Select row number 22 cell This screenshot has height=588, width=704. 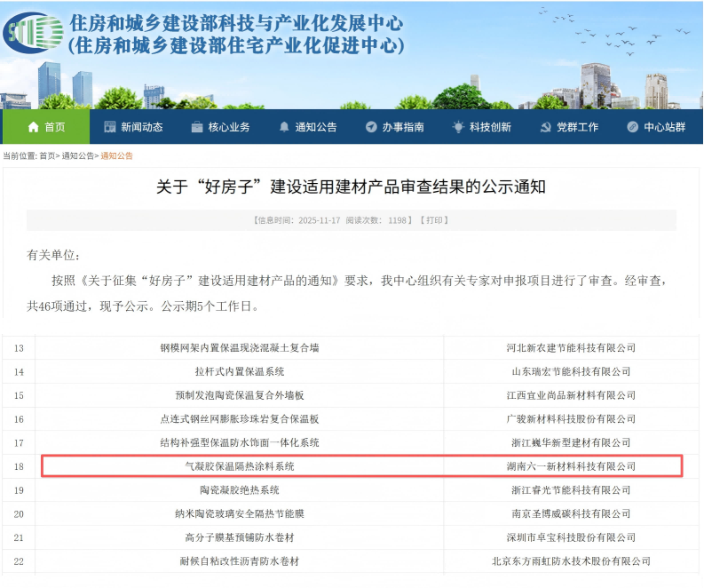(x=19, y=561)
